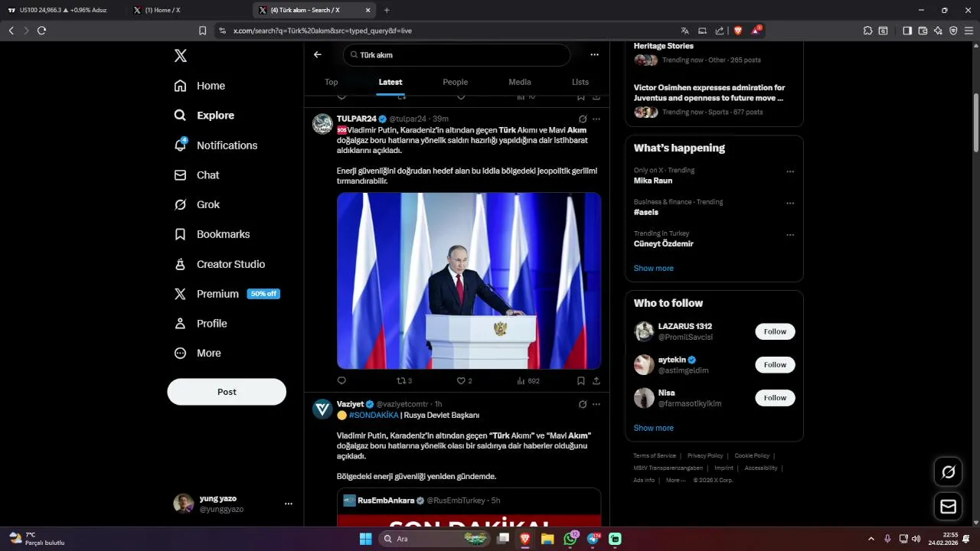Open File Explorer from taskbar

click(x=547, y=539)
